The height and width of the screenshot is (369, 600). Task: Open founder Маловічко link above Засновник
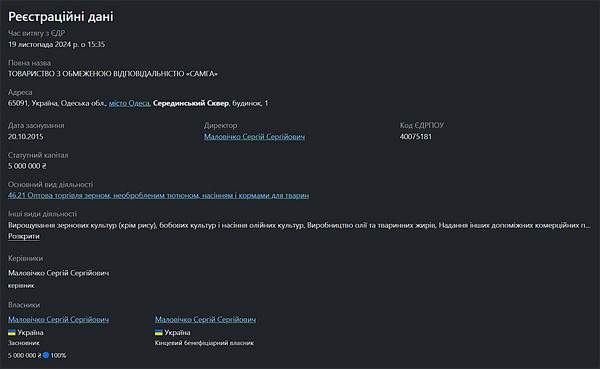(x=59, y=319)
